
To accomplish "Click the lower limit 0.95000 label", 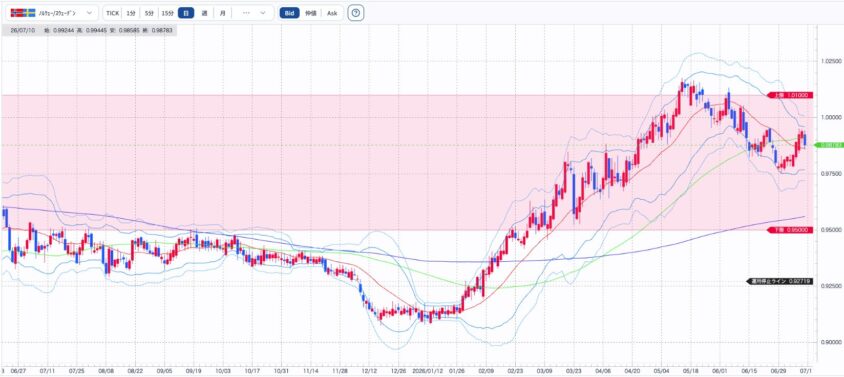I will pos(789,230).
